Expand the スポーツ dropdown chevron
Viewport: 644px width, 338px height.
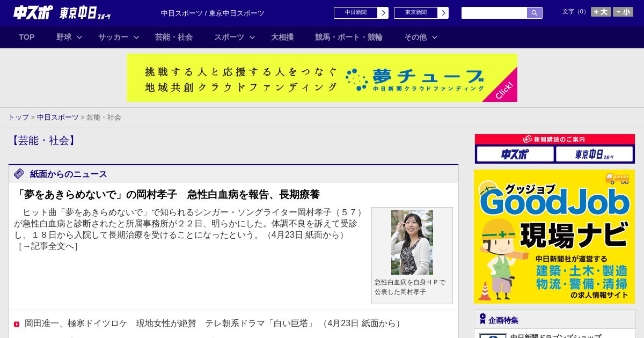click(252, 37)
